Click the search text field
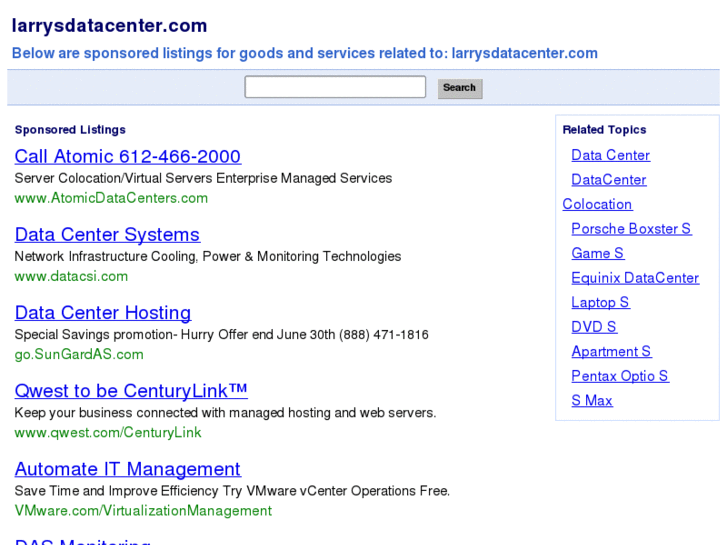 [335, 87]
